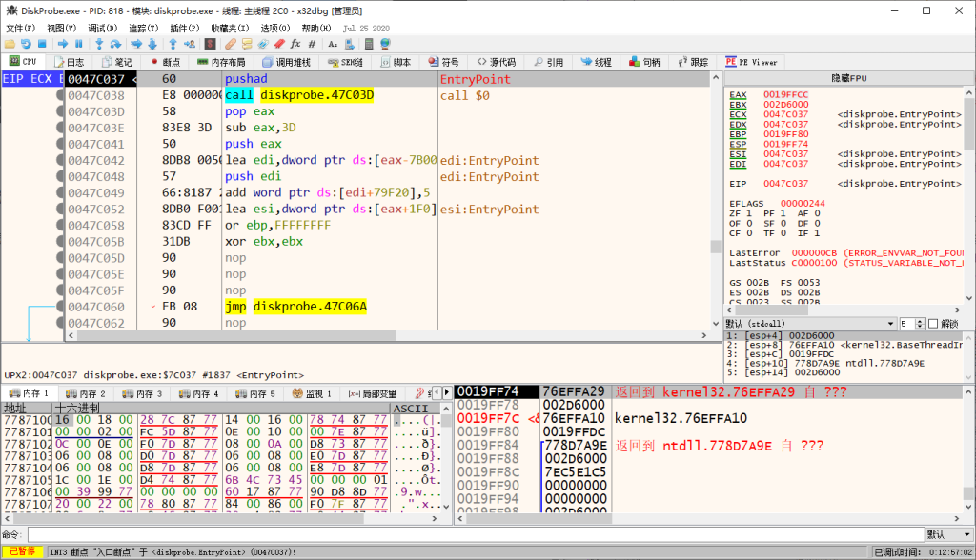Step into with the toolbar icon
976x560 pixels.
(x=99, y=44)
